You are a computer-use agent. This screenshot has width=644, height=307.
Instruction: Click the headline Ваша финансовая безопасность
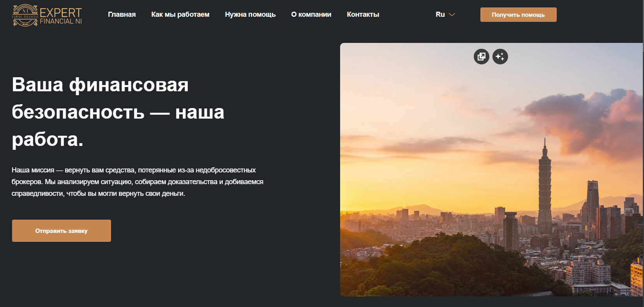click(x=118, y=112)
